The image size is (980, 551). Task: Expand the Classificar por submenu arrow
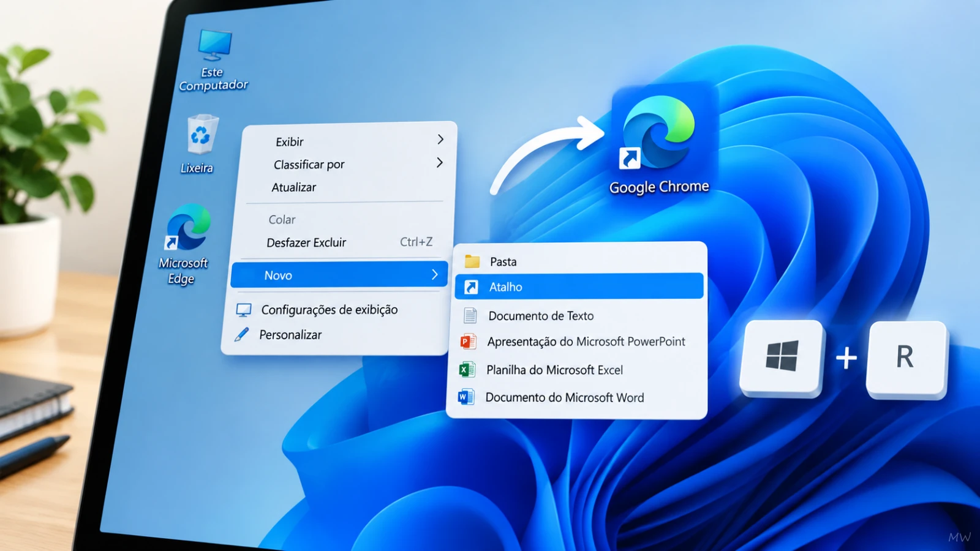click(439, 162)
